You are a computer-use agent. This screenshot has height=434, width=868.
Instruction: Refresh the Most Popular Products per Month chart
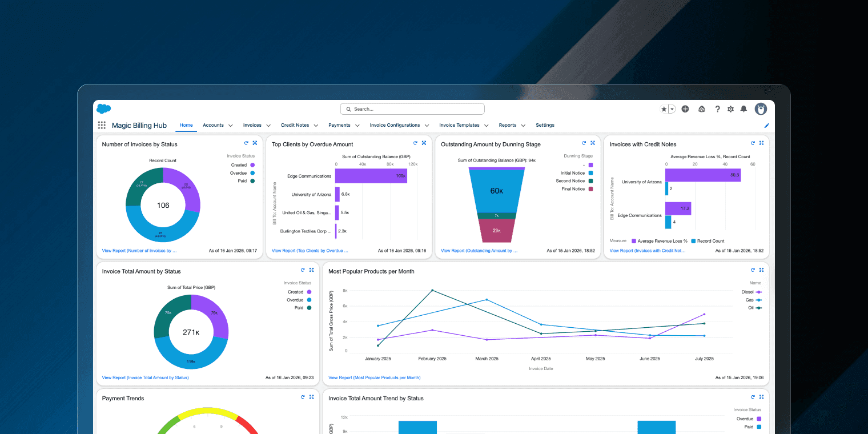(x=753, y=270)
